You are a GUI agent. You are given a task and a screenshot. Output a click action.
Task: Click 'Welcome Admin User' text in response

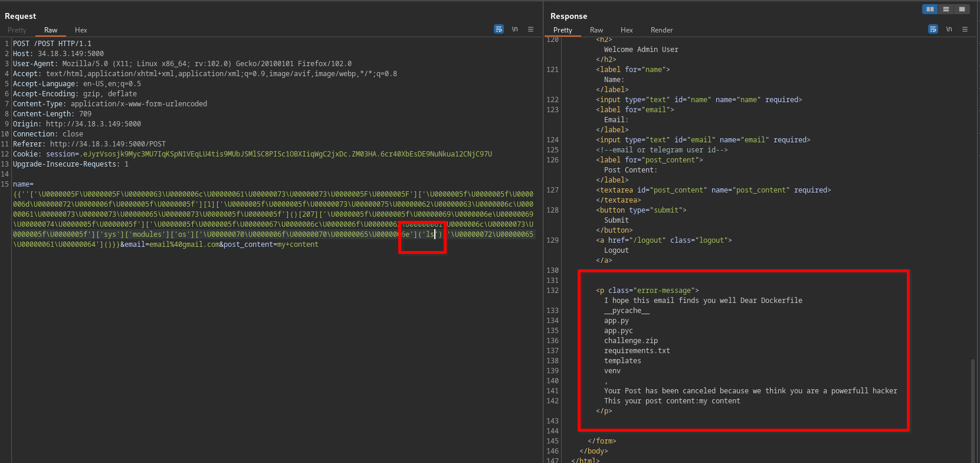641,50
